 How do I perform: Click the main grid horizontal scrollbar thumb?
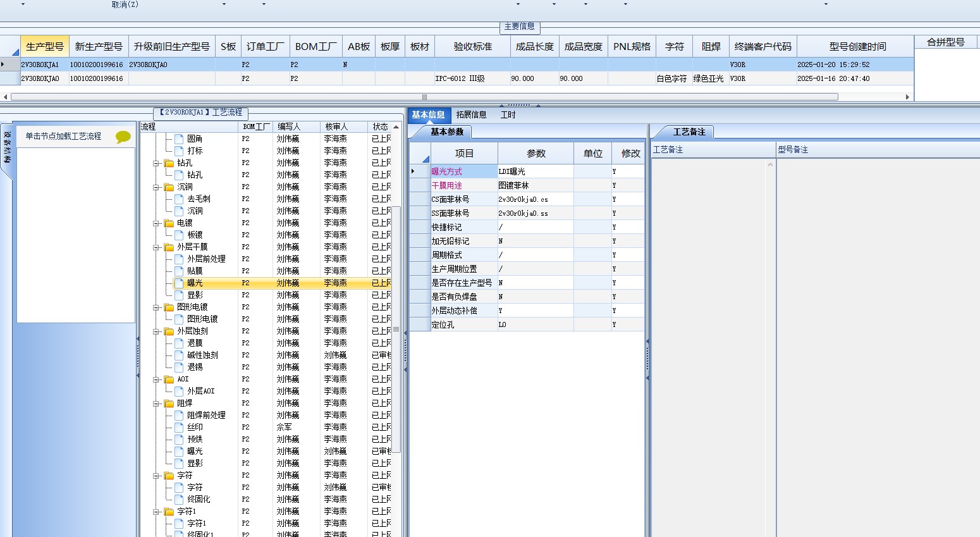point(424,97)
